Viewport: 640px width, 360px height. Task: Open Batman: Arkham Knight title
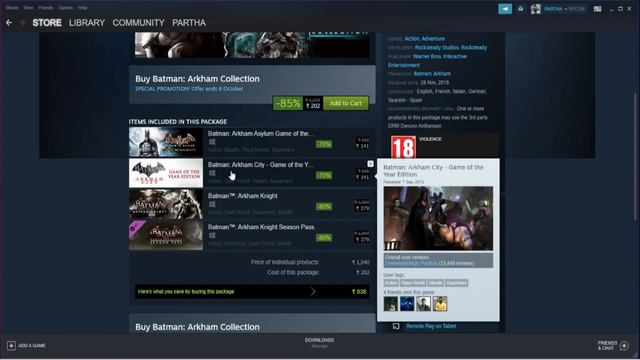click(x=242, y=196)
